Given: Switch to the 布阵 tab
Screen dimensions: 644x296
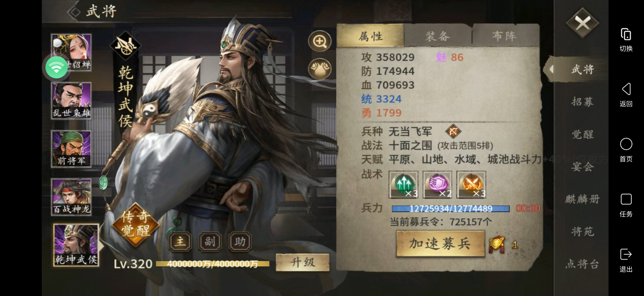Looking at the screenshot, I should click(x=505, y=36).
